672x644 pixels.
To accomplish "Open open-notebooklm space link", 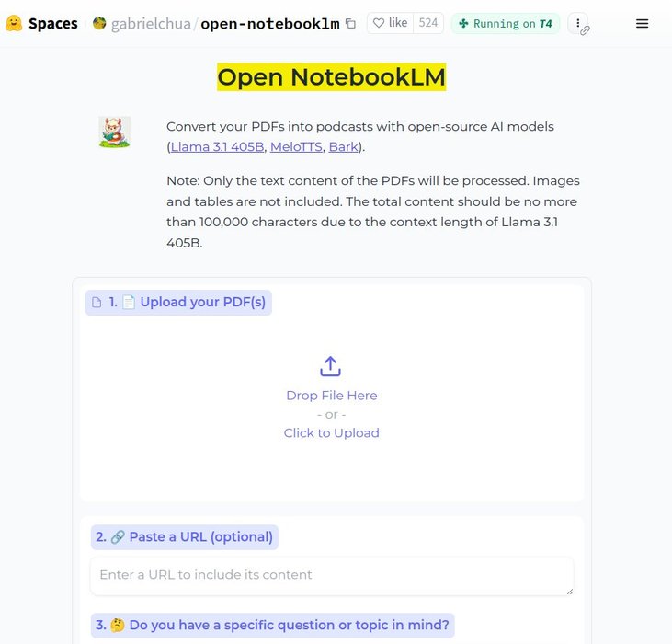I will point(270,24).
